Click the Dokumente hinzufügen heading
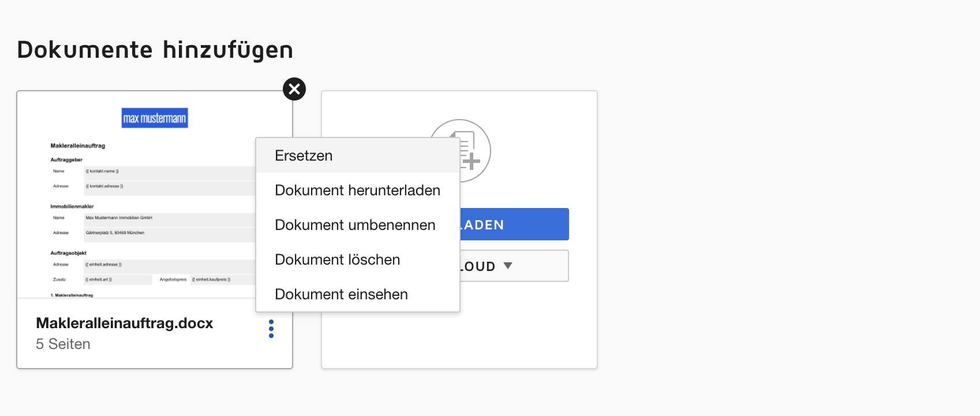This screenshot has height=416, width=980. (155, 50)
